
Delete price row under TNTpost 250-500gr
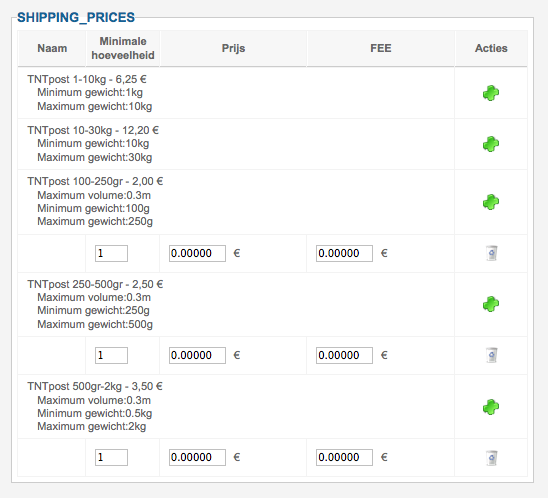(x=491, y=355)
